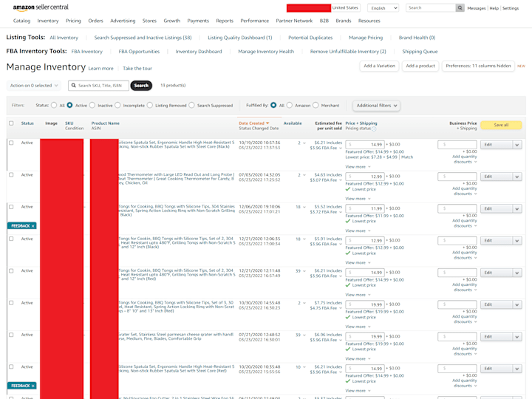The width and height of the screenshot is (532, 399).
Task: Click the Pricing status info icon
Action: click(374, 129)
